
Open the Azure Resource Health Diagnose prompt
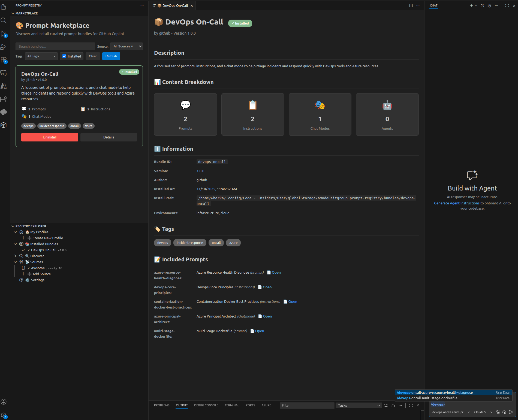tap(276, 272)
